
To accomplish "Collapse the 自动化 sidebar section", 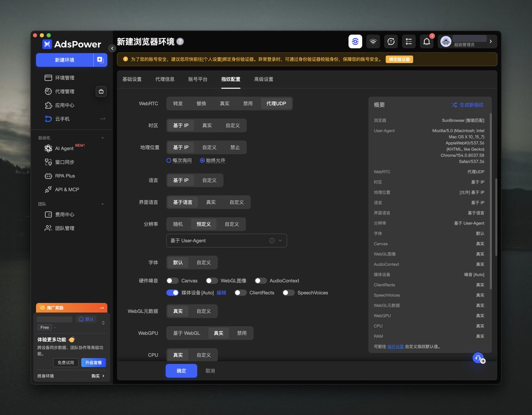I will pyautogui.click(x=102, y=138).
